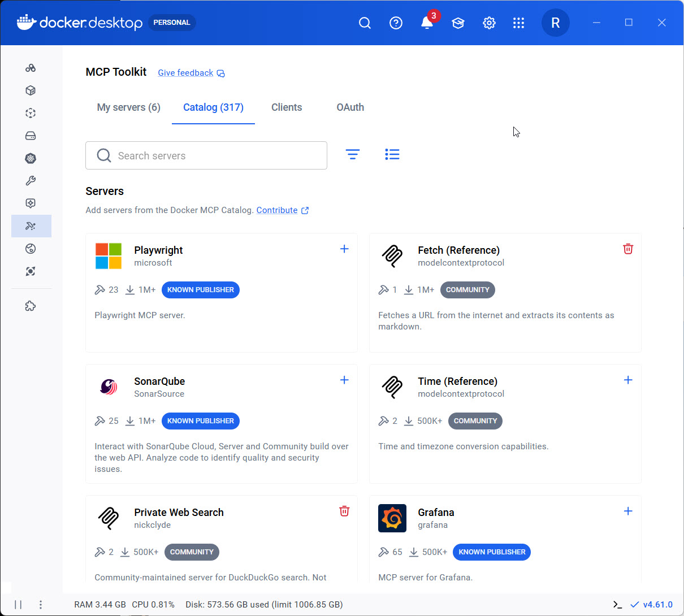684x616 pixels.
Task: Open the Models sidebar icon
Action: pos(31,203)
